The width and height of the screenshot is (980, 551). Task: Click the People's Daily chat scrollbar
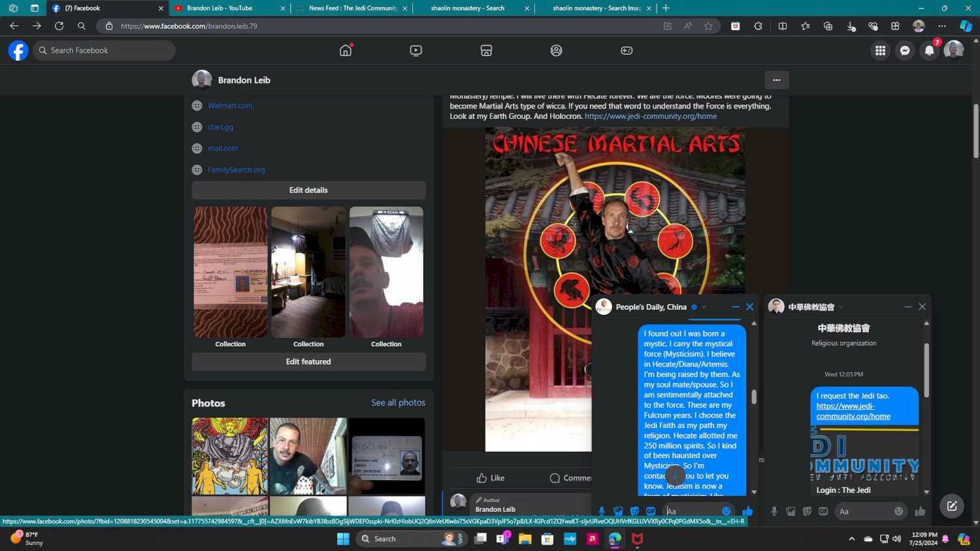coord(754,397)
